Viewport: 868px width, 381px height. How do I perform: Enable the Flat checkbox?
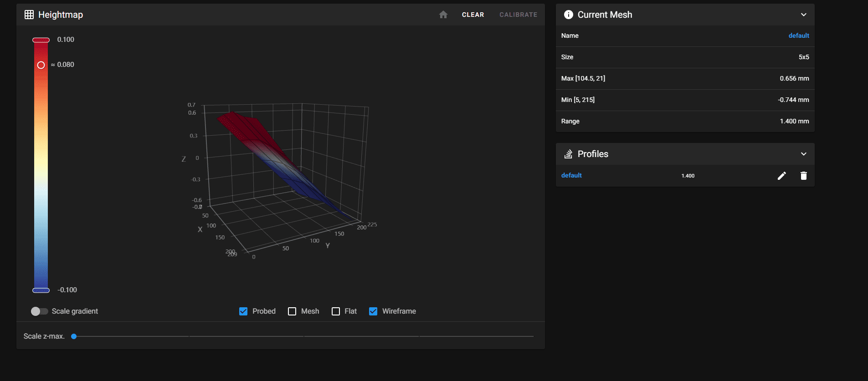pyautogui.click(x=336, y=311)
